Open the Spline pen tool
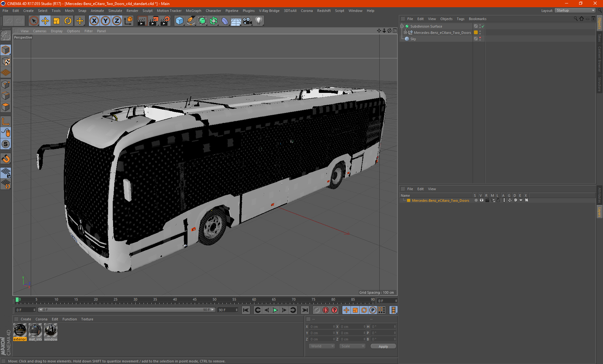This screenshot has width=603, height=364. pos(191,21)
